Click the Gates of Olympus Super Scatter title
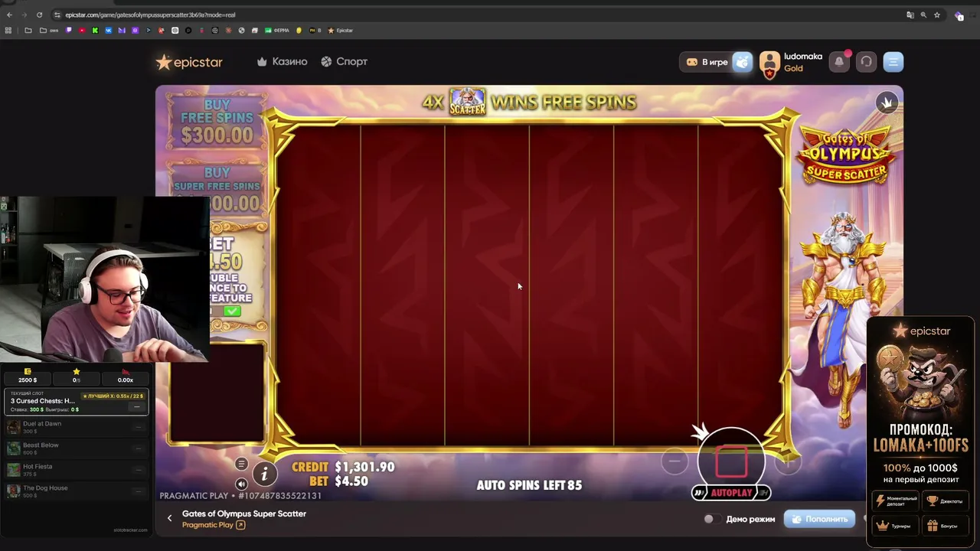 [x=244, y=514]
